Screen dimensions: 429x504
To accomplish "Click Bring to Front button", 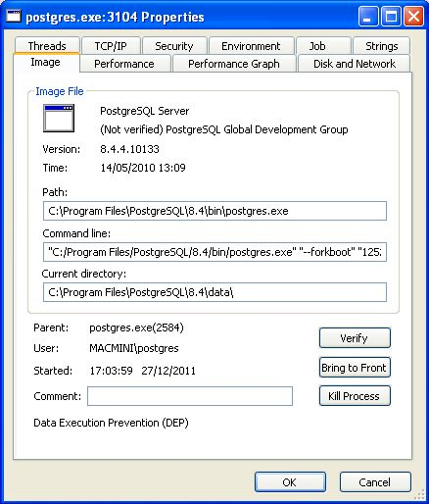I will coord(355,368).
